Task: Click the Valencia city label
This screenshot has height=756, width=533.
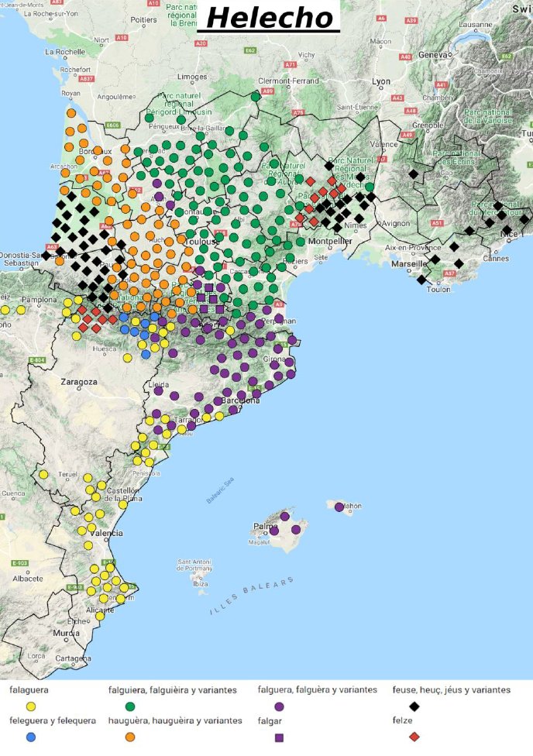Action: coord(107,533)
